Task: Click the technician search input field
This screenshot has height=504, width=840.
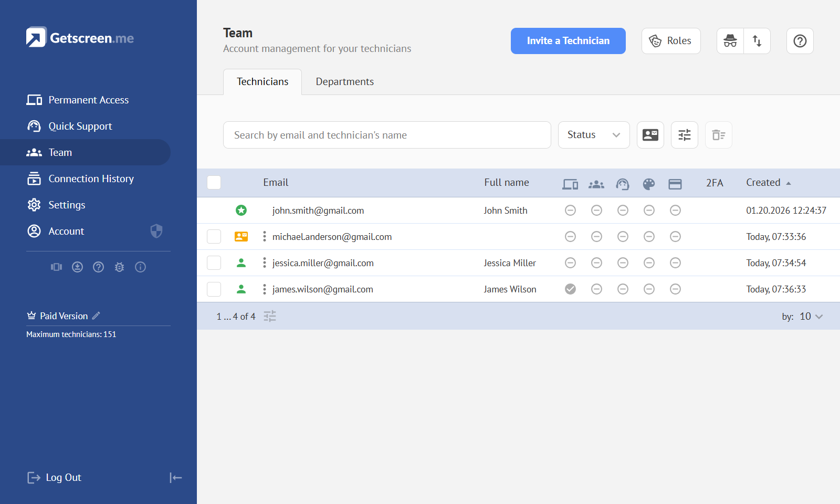Action: click(x=386, y=135)
